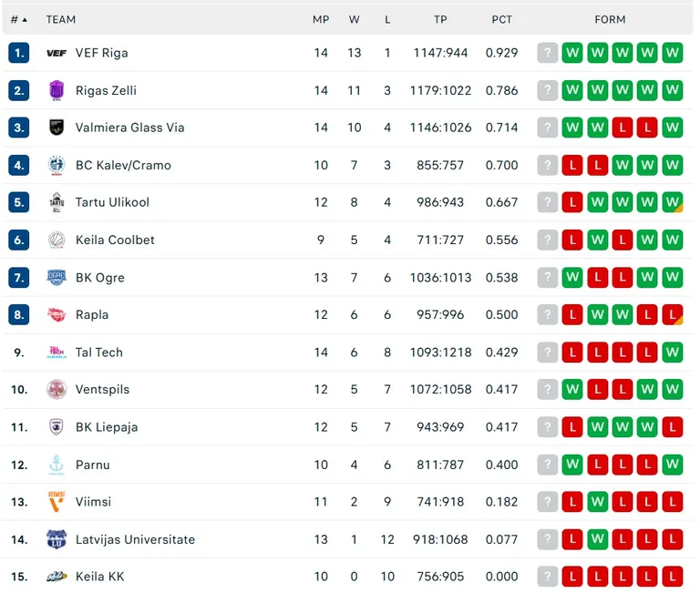Click the Rigas Zelli purple logo

pyautogui.click(x=57, y=90)
